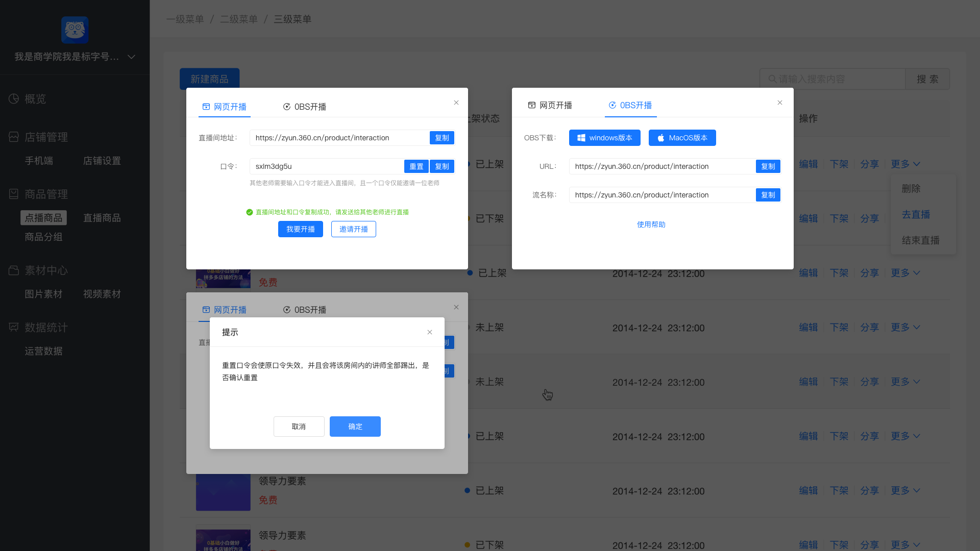Open 商品分组 in the sidebar
Image resolution: width=980 pixels, height=551 pixels.
pos(43,237)
